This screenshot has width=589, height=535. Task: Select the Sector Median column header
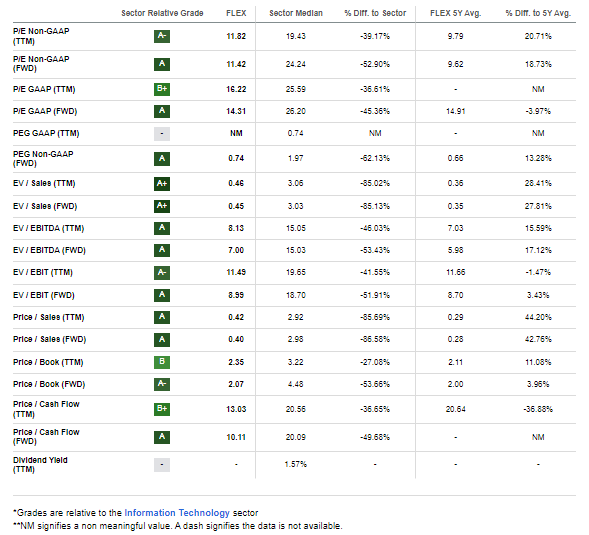coord(296,13)
